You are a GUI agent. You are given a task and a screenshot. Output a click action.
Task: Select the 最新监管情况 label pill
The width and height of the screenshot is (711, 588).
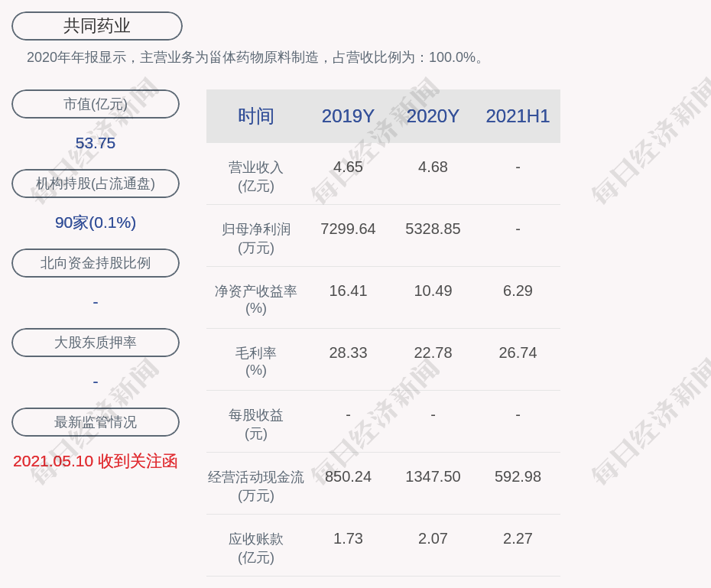click(x=96, y=422)
